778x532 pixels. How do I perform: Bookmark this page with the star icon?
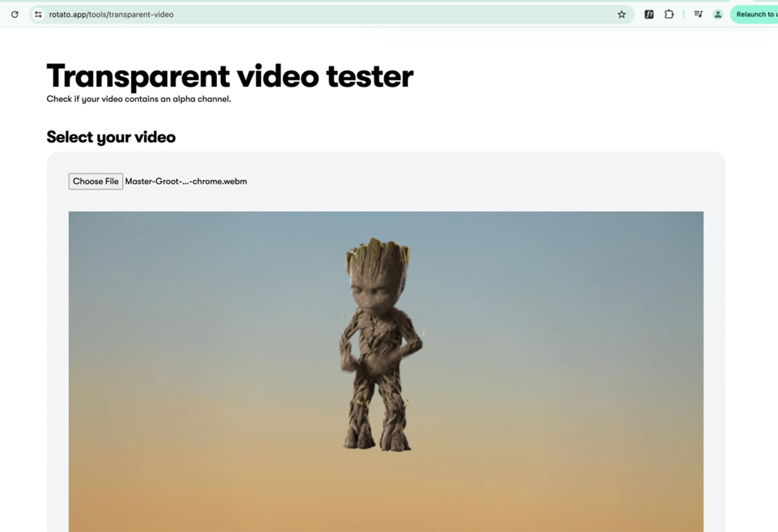pos(622,15)
